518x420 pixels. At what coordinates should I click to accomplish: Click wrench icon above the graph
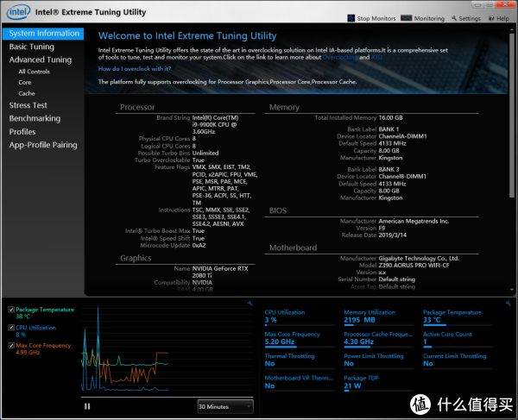pos(250,304)
